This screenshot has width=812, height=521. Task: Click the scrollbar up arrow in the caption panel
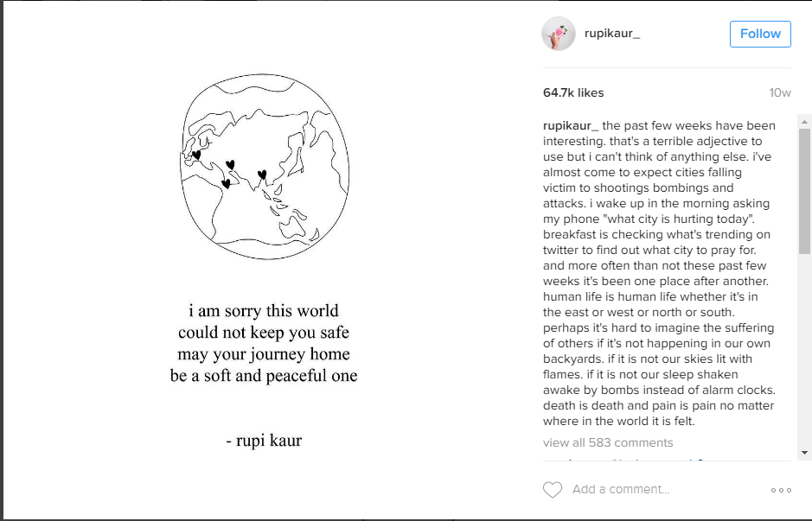click(804, 120)
